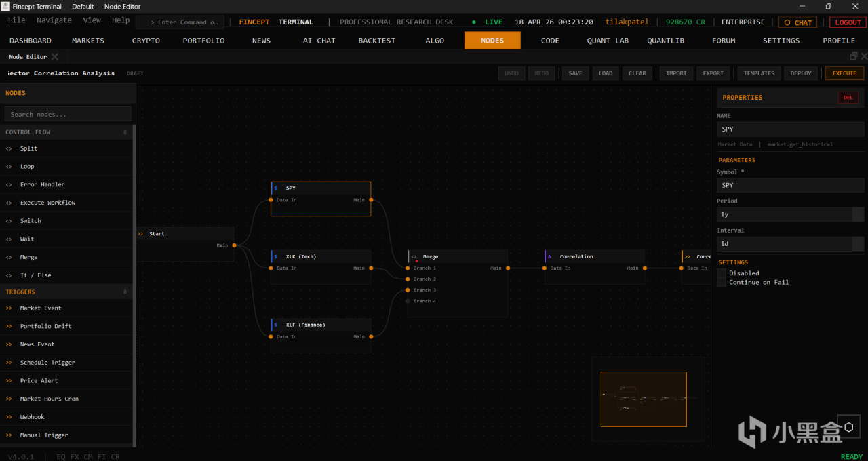Pick the Schedule Trigger icon

[9, 363]
